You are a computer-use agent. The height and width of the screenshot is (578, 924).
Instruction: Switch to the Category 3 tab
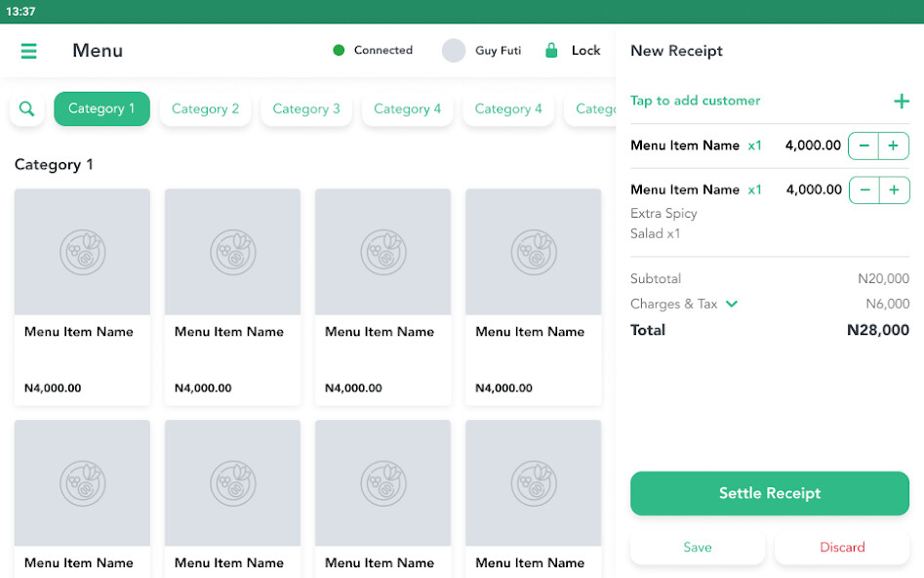pyautogui.click(x=306, y=108)
